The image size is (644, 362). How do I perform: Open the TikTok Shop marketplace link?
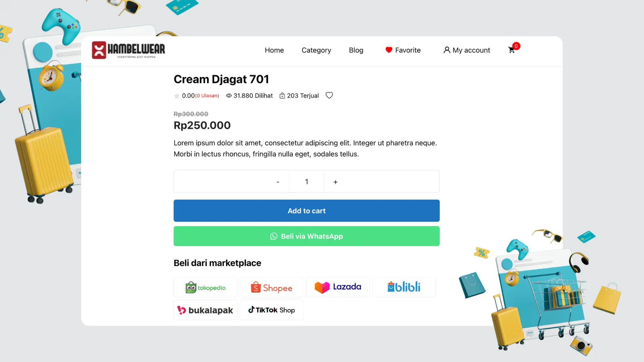click(272, 310)
